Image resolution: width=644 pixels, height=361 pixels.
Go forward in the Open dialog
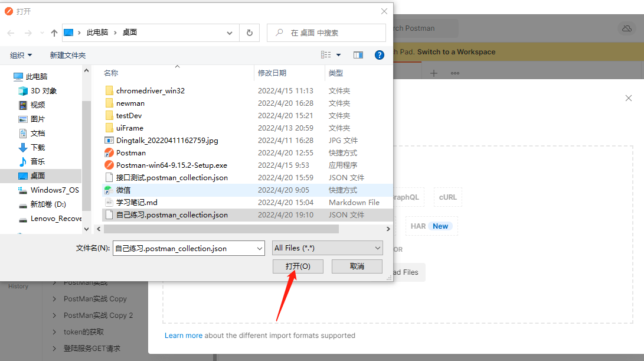tap(28, 33)
